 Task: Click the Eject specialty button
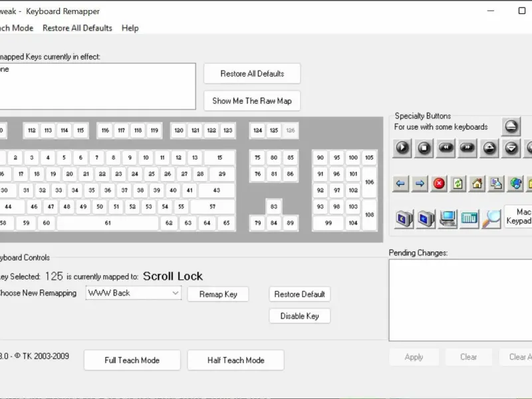point(511,126)
